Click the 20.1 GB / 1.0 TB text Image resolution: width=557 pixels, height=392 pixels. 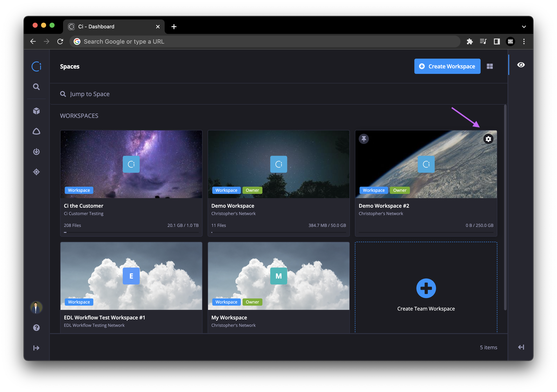[183, 225]
